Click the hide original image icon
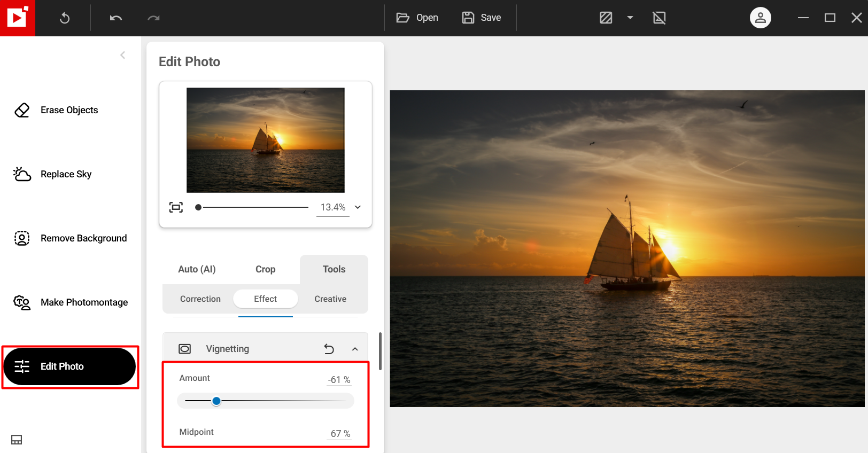868x453 pixels. [x=660, y=18]
